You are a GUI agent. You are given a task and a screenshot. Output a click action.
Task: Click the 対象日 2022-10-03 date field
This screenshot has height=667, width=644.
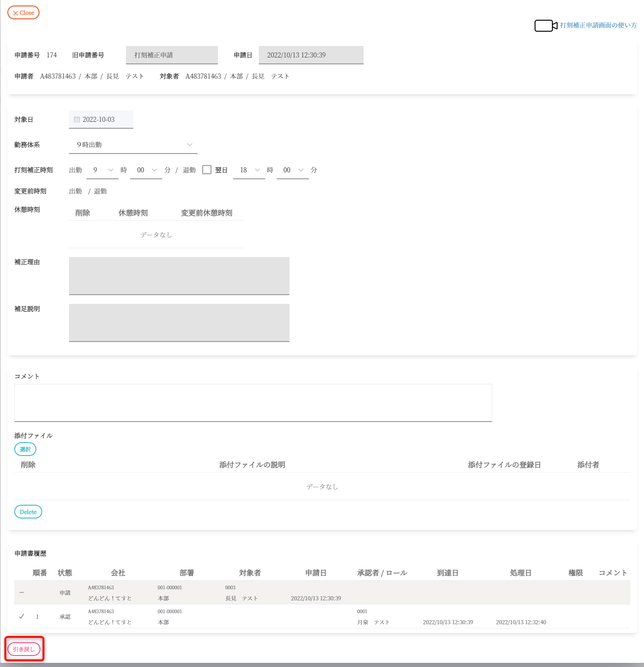pos(101,120)
